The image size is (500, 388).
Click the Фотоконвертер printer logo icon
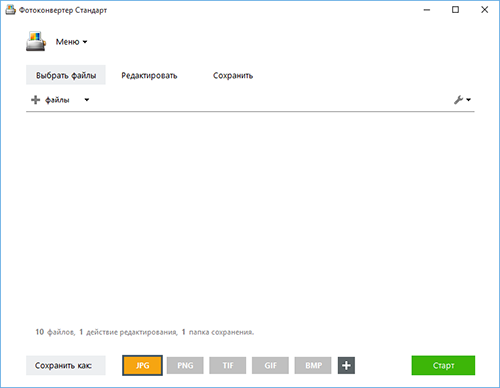tap(36, 41)
